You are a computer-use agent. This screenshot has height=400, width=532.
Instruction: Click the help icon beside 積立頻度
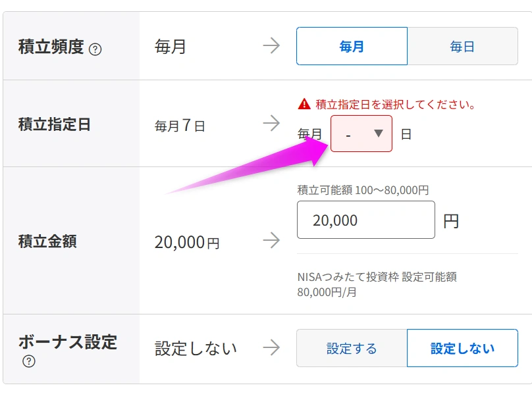click(x=95, y=49)
